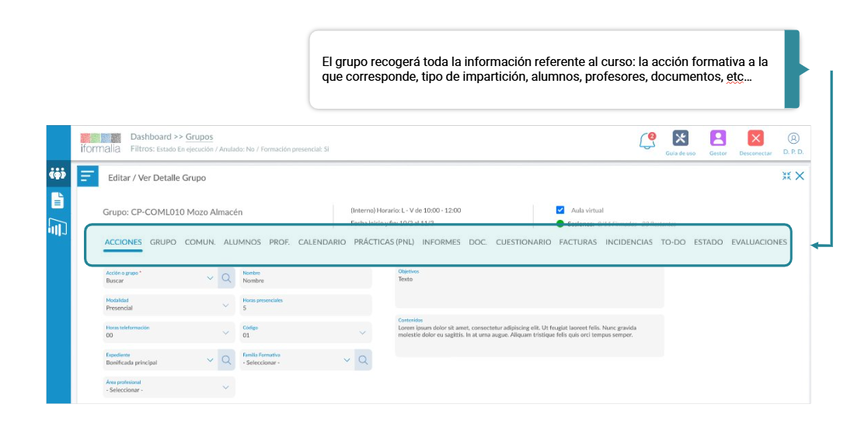Viewport: 868px width, 439px height.
Task: Click magnifier next to Expediente field
Action: point(226,360)
